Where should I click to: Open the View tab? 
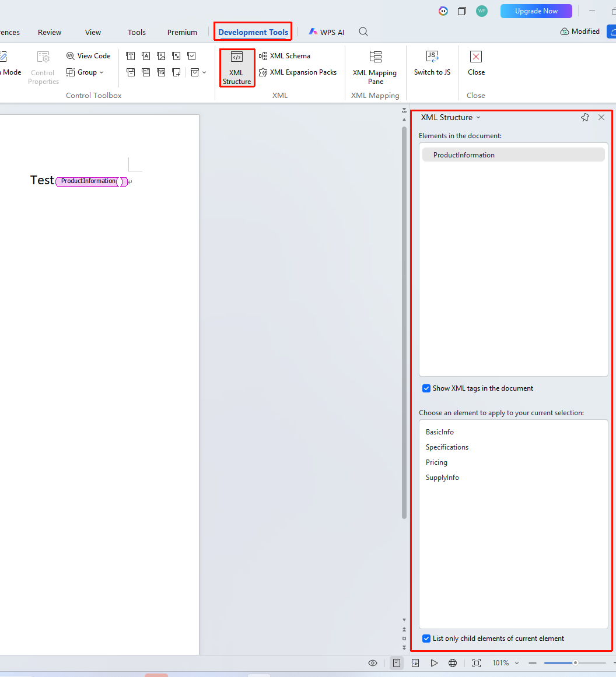coord(93,33)
